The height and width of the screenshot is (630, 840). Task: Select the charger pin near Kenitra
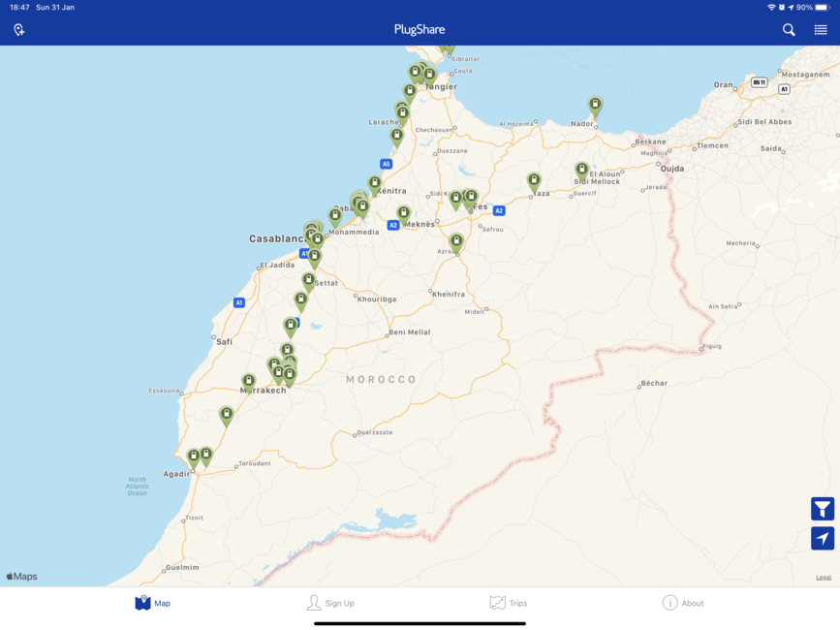[x=375, y=185]
